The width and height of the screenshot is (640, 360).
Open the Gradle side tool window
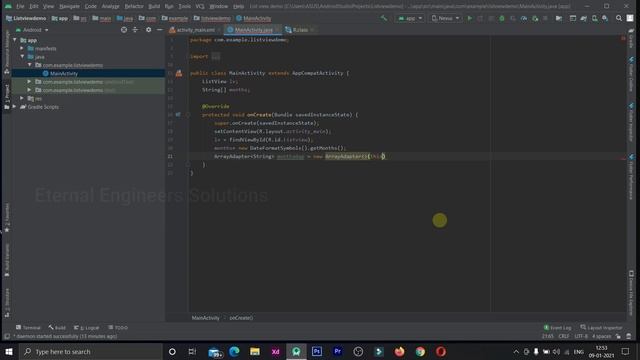631,39
